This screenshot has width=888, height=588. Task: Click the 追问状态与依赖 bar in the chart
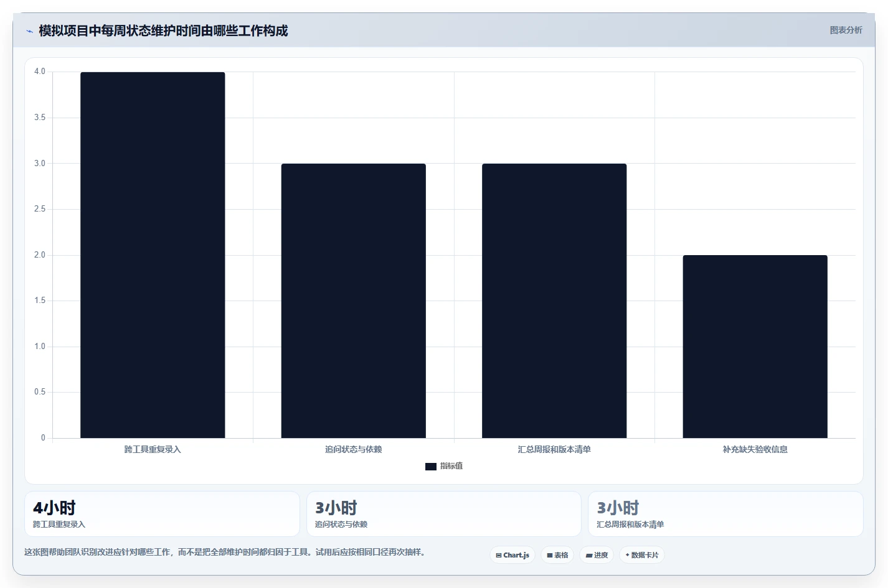click(354, 301)
